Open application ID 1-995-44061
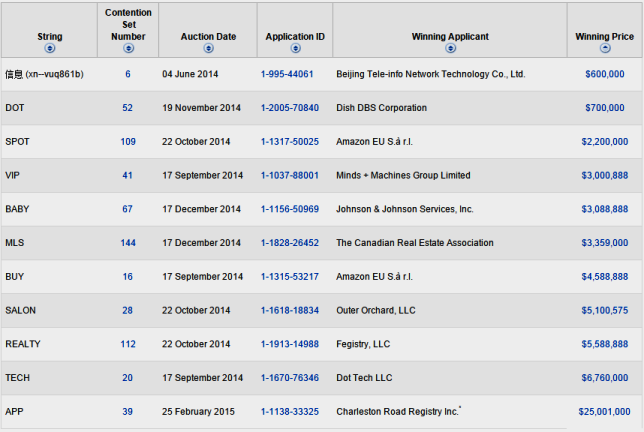 point(287,74)
